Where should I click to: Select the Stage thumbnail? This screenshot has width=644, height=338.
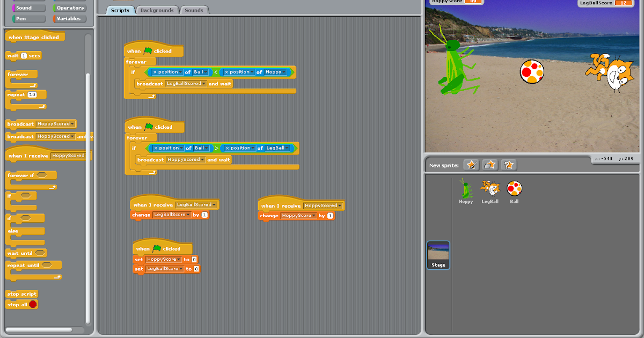tap(438, 255)
